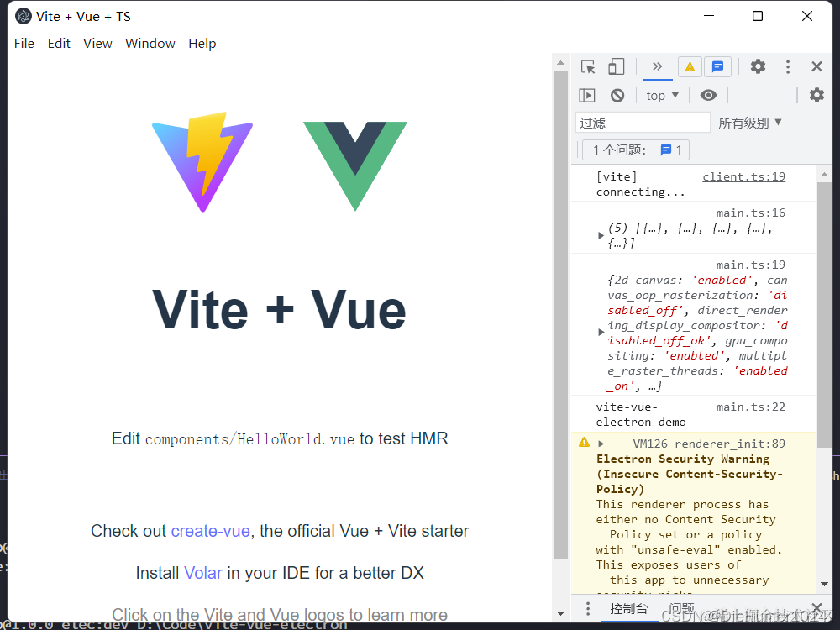Switch to the 控制台 drawer tab
840x630 pixels.
point(629,608)
